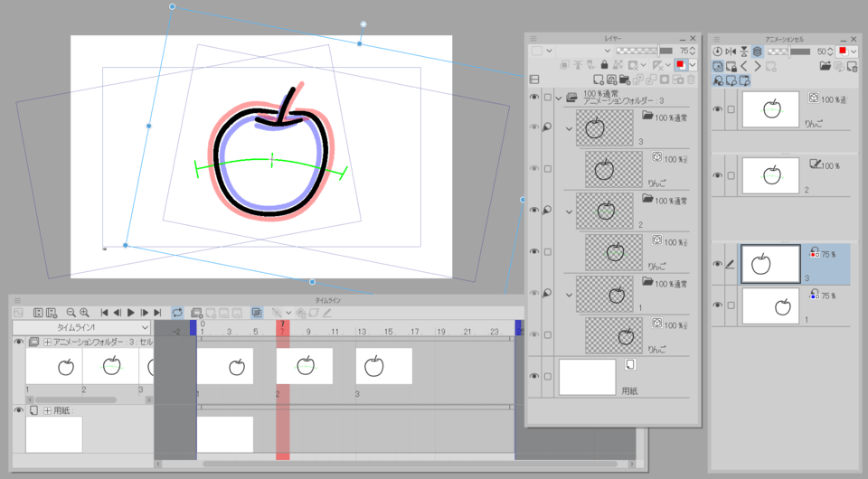Screen dimensions: 868x479
Task: Toggle the stacked layers icon in アニメーションセル panel
Action: 758,52
